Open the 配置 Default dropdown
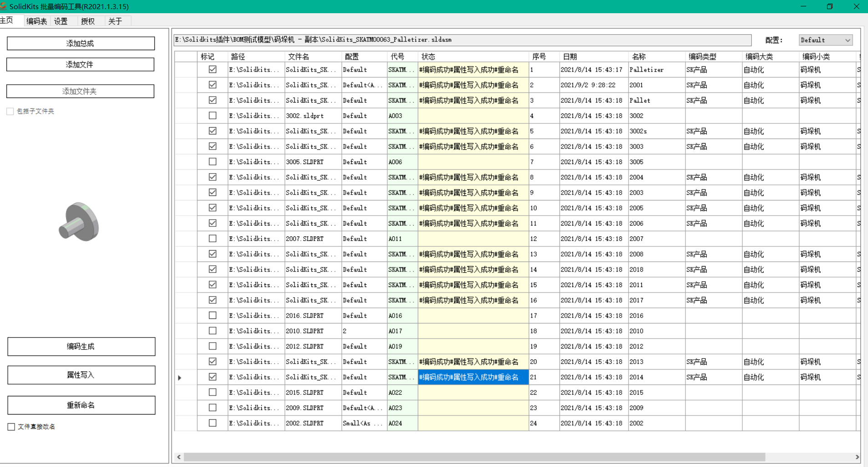Viewport: 868px width, 467px height. coord(825,40)
